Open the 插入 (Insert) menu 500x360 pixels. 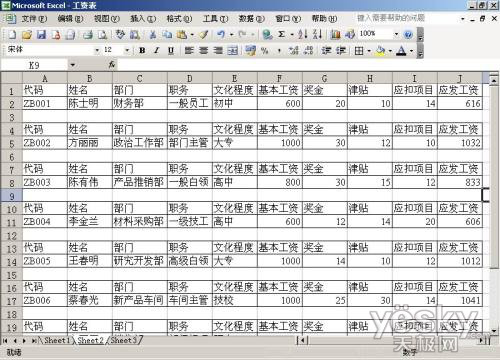(143, 19)
